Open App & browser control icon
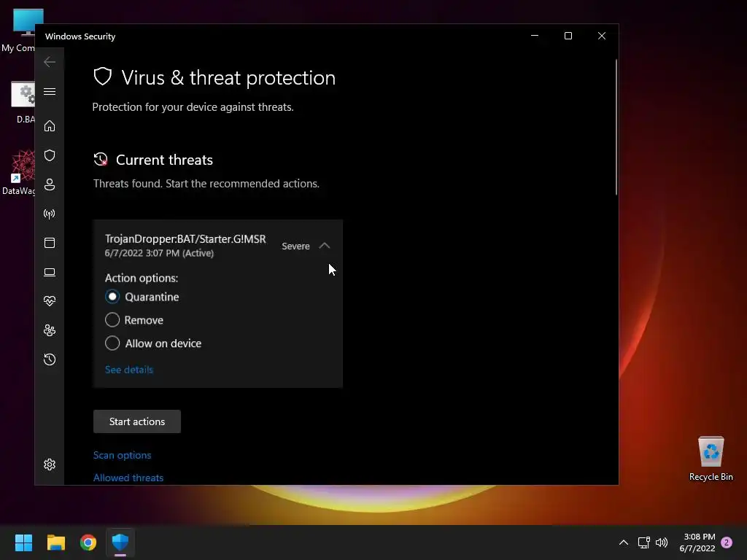 pyautogui.click(x=50, y=243)
